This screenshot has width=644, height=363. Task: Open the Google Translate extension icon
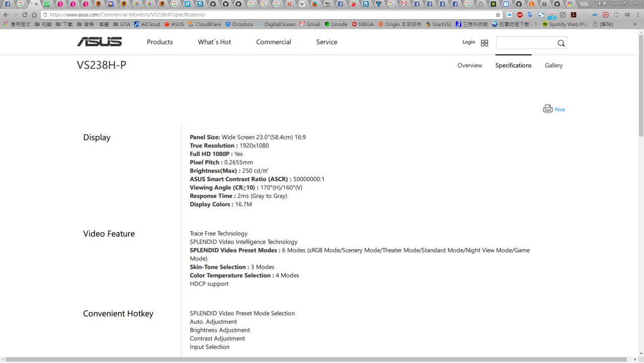click(x=530, y=15)
